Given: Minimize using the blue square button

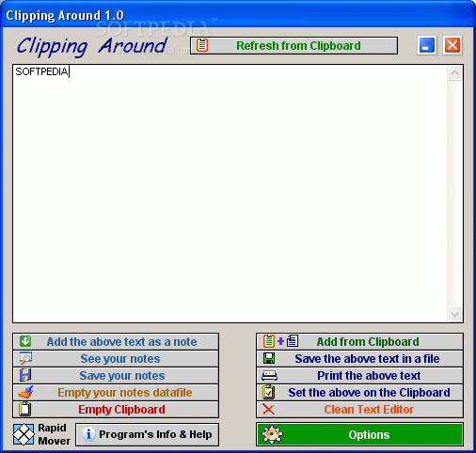Looking at the screenshot, I should click(427, 45).
